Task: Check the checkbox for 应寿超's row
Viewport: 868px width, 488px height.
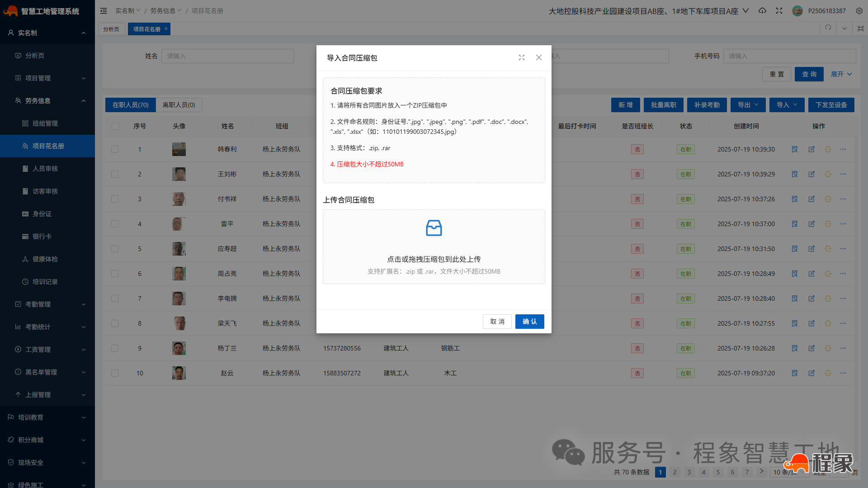Action: 115,249
